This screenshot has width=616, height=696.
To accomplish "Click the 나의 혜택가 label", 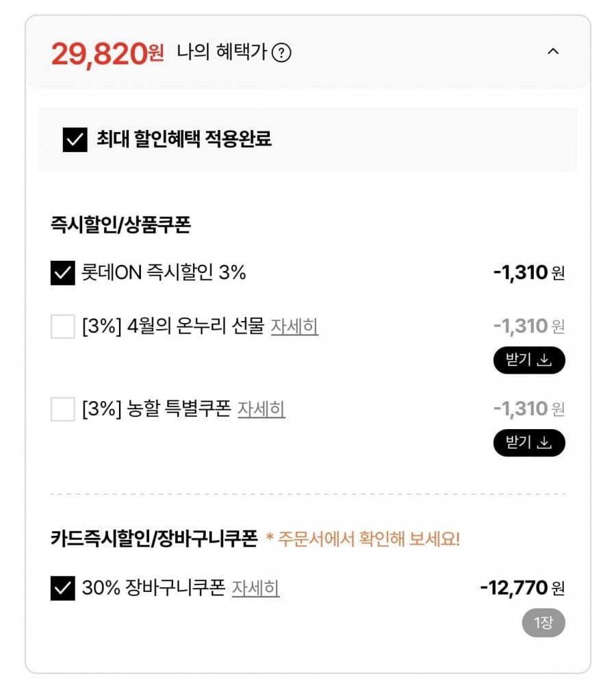I will 221,53.
